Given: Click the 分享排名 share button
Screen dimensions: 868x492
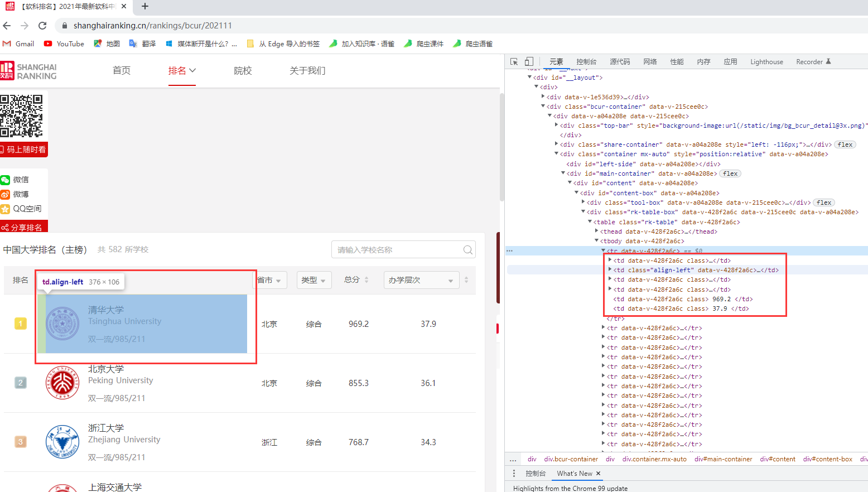Looking at the screenshot, I should [24, 226].
